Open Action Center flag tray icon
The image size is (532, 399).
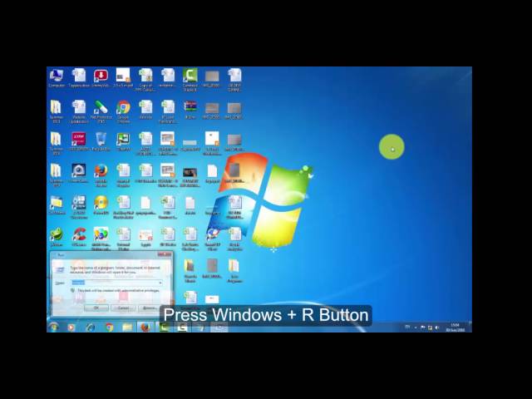coord(423,328)
